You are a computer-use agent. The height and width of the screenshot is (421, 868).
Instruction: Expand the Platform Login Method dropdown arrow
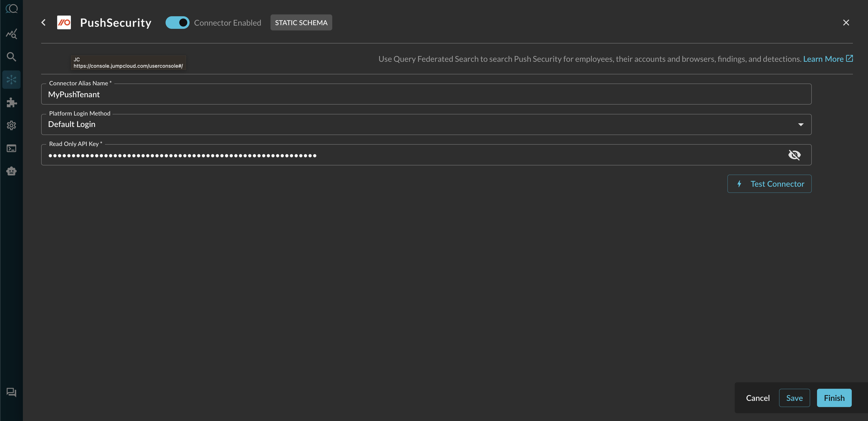801,125
